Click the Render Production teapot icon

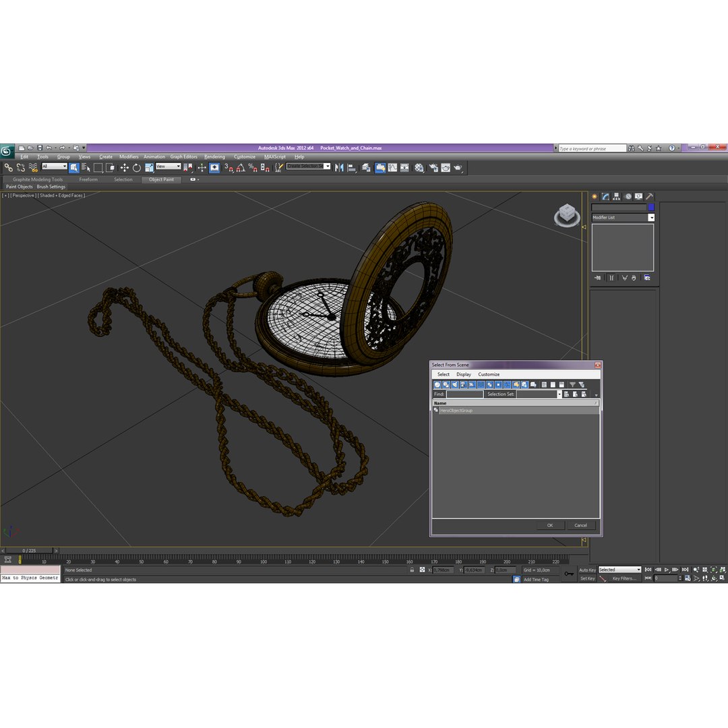point(458,168)
